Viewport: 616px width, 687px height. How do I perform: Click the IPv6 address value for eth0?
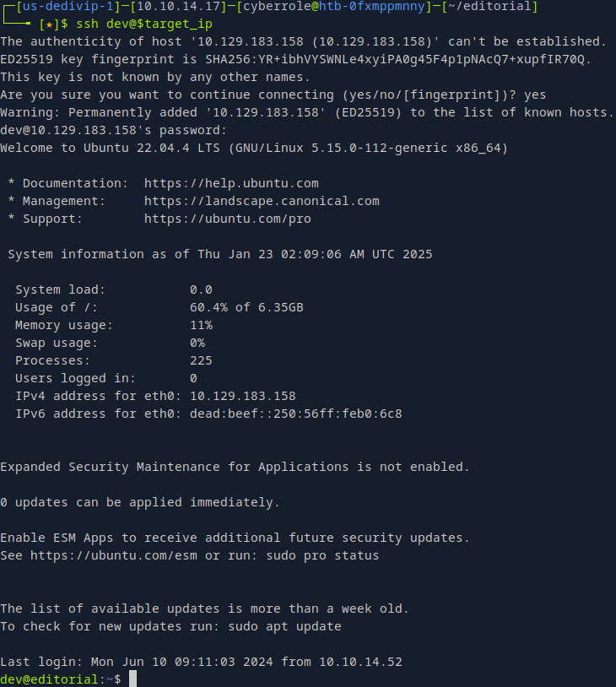point(295,414)
